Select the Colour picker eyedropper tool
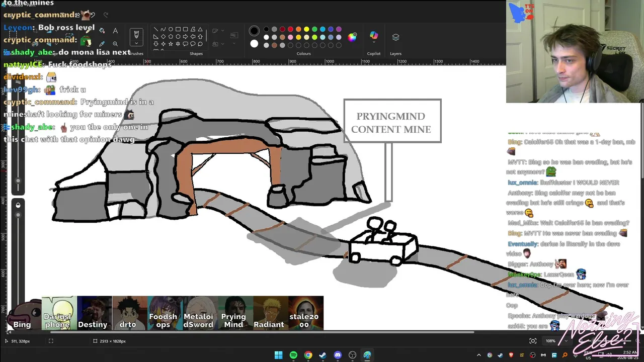644x362 pixels. pyautogui.click(x=103, y=44)
